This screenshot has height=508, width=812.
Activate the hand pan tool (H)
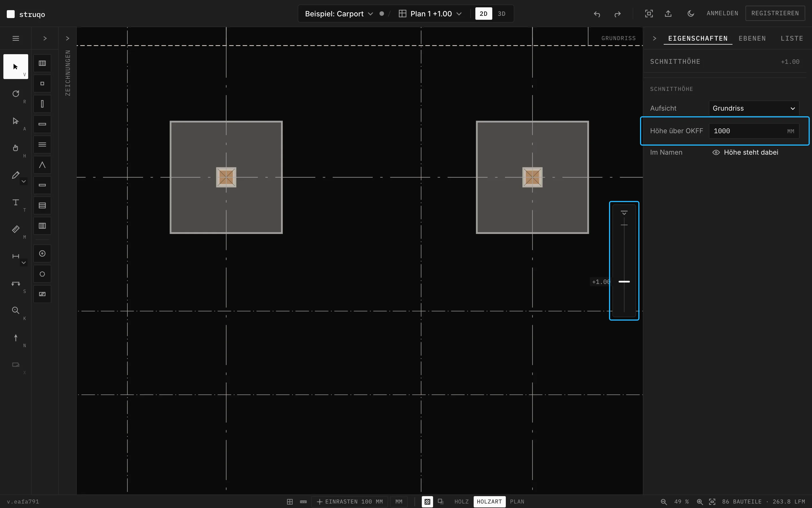16,148
